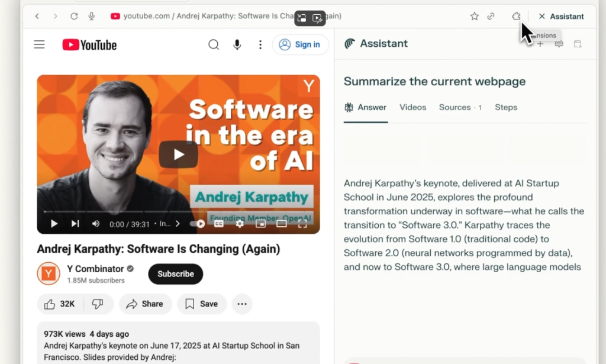Viewport: 606px width, 364px height.
Task: Start a new Assistant thread with plus
Action: pyautogui.click(x=540, y=44)
